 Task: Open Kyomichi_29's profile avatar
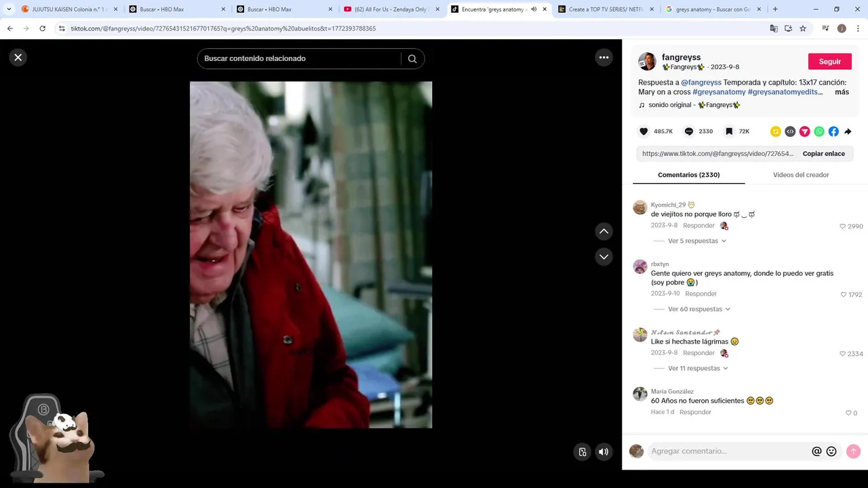[x=640, y=207]
